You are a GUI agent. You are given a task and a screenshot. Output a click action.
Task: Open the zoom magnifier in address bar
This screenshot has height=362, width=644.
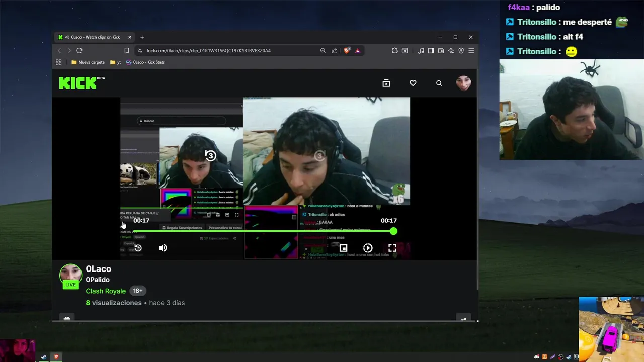click(x=323, y=51)
